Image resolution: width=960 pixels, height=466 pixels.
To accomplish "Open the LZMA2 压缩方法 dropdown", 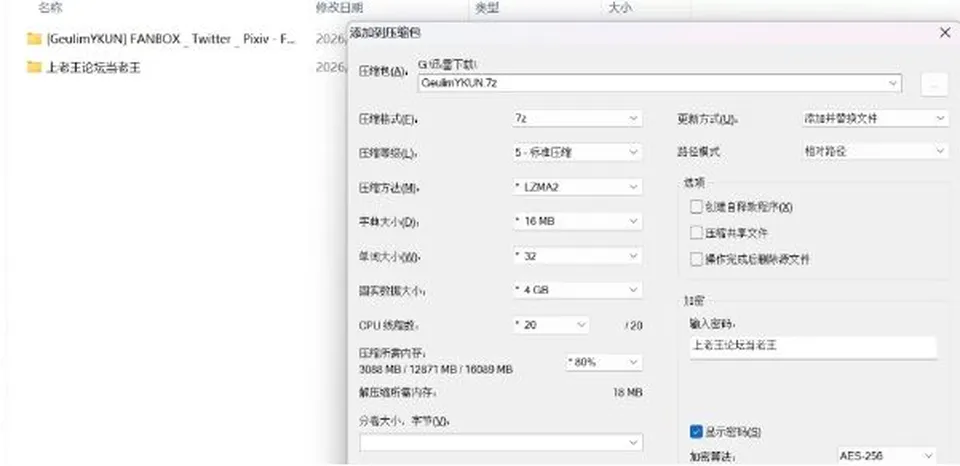I will coord(577,187).
